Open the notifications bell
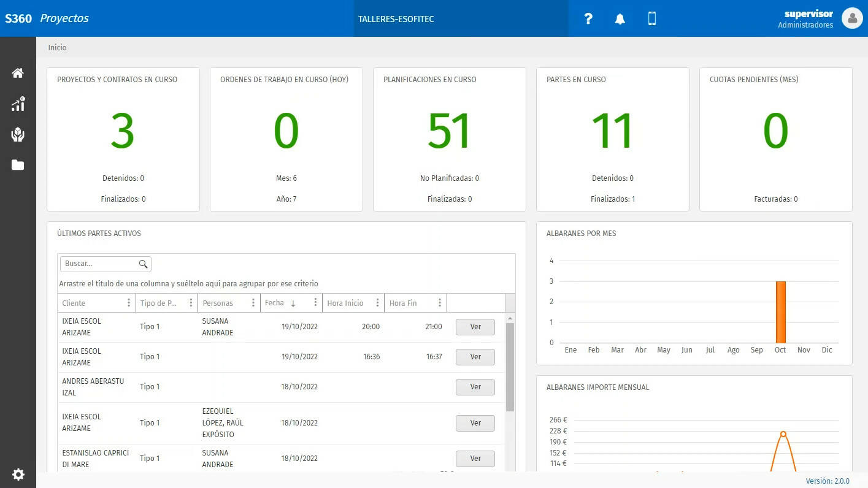The height and width of the screenshot is (488, 868). [620, 19]
